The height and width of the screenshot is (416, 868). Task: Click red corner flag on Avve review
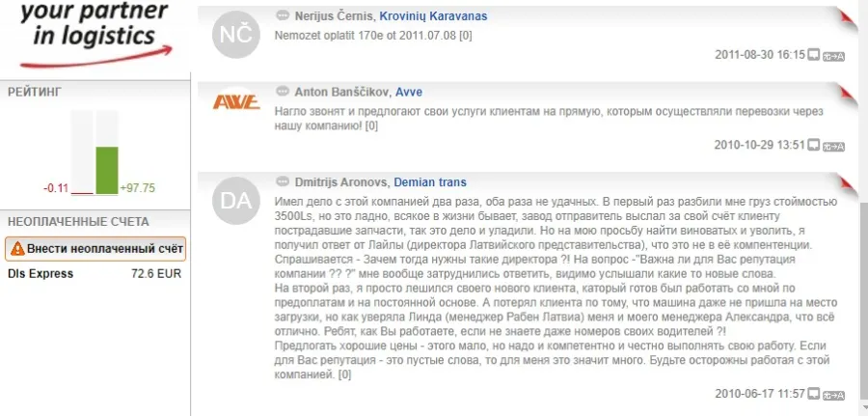[x=849, y=93]
